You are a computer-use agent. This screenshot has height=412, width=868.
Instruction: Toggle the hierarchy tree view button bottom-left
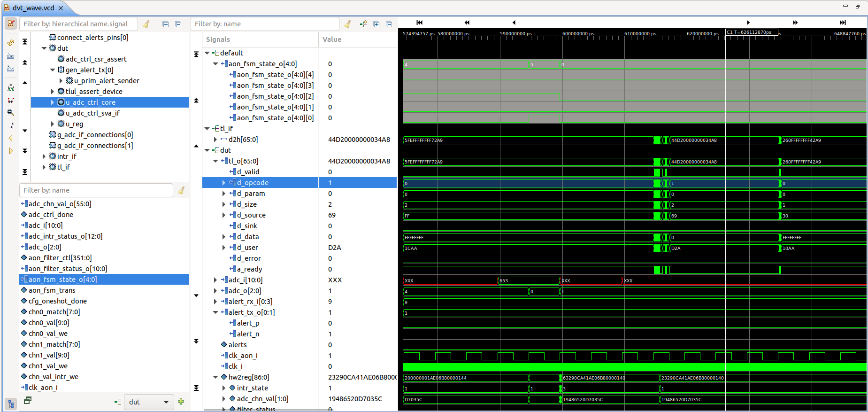coord(10,404)
